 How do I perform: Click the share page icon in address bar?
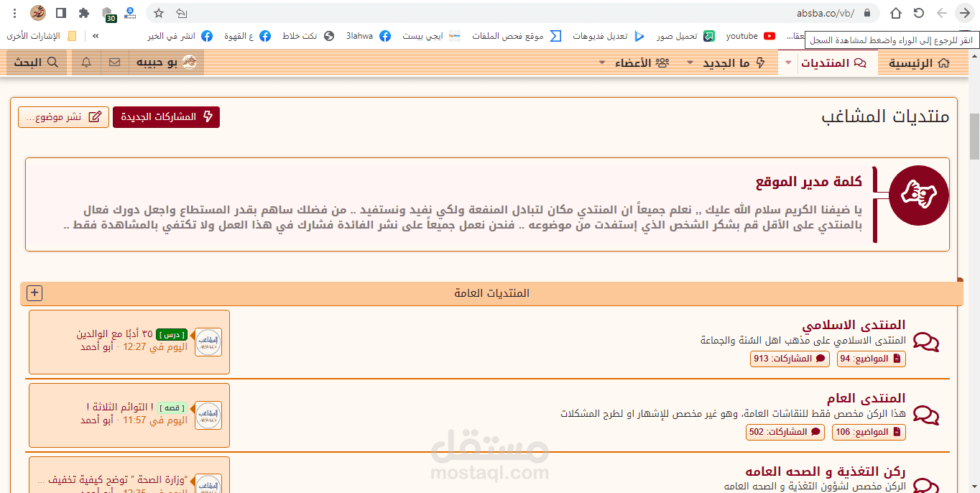click(182, 13)
